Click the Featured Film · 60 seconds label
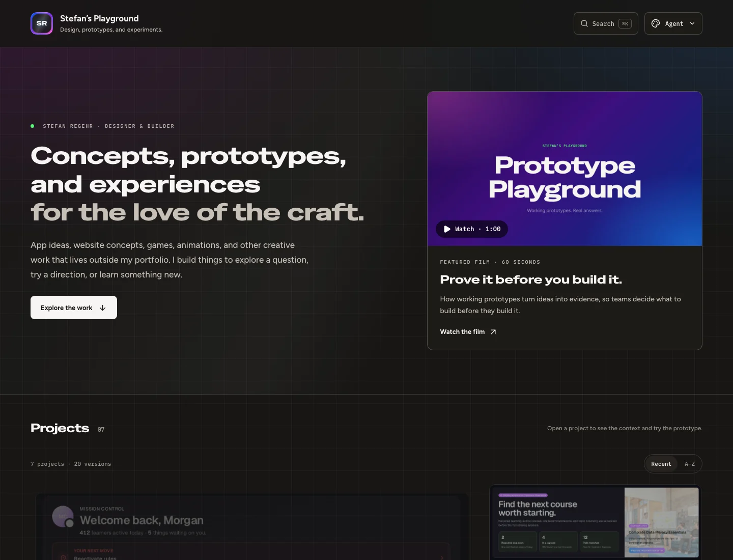 click(x=490, y=262)
